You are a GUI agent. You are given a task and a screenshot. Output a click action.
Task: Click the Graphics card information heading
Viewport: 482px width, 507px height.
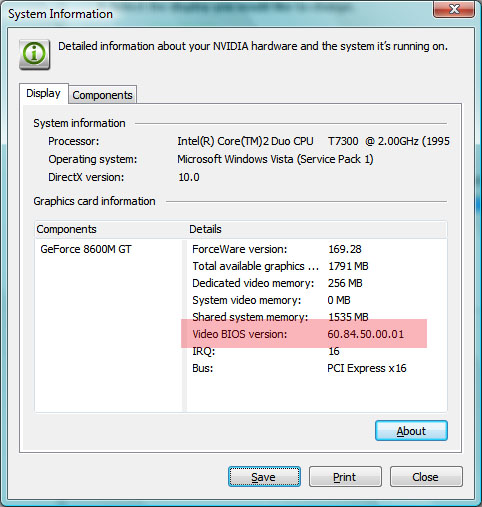94,201
